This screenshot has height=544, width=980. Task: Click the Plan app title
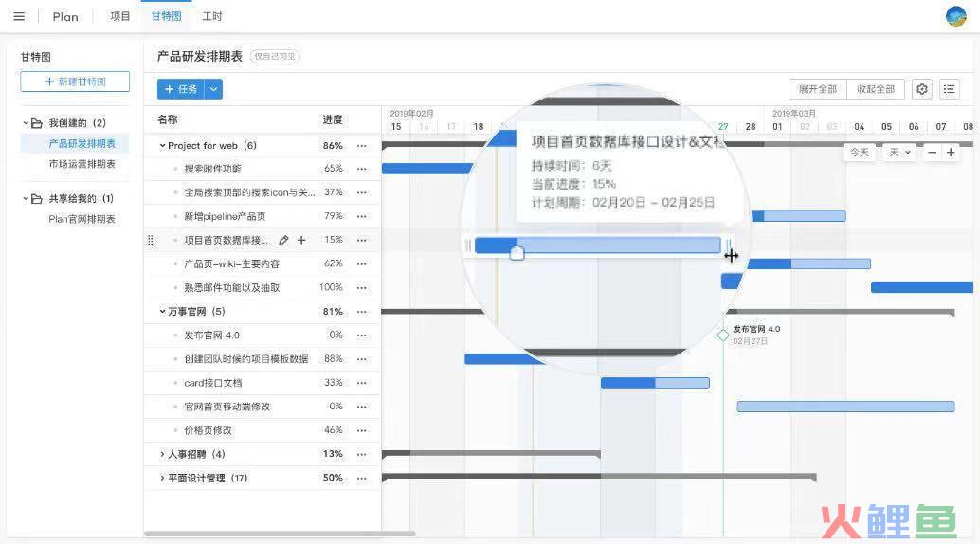[65, 17]
